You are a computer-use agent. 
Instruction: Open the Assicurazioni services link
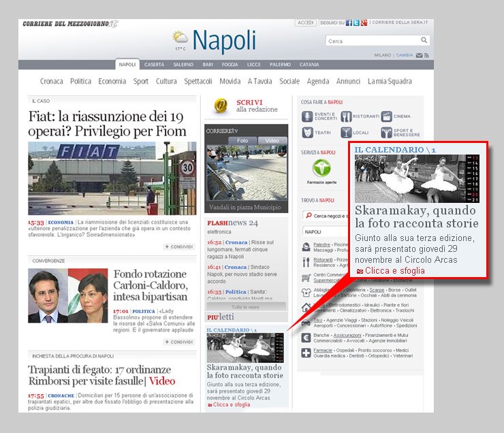click(x=347, y=335)
